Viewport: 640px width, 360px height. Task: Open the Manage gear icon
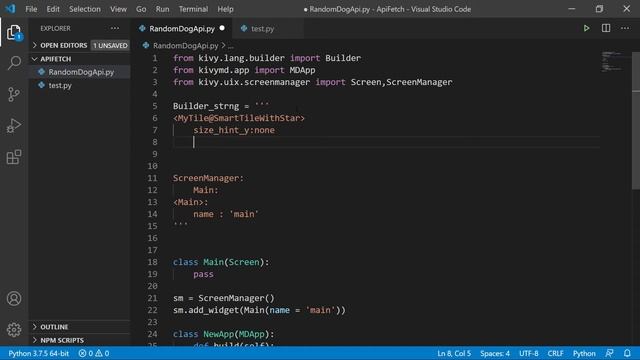tap(14, 329)
